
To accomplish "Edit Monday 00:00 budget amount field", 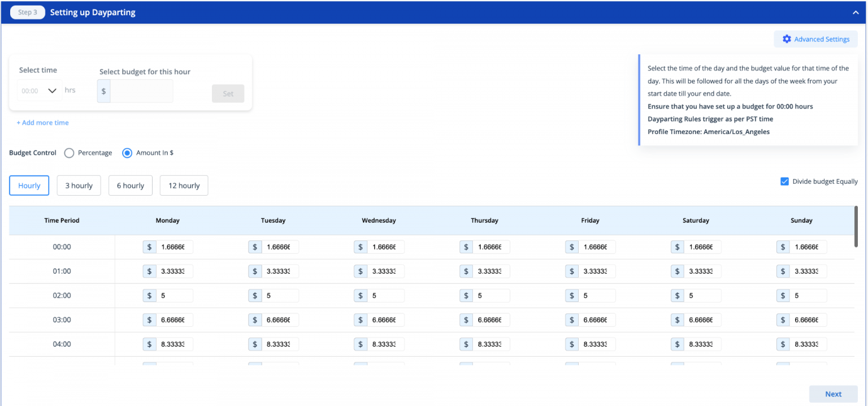I will click(175, 247).
